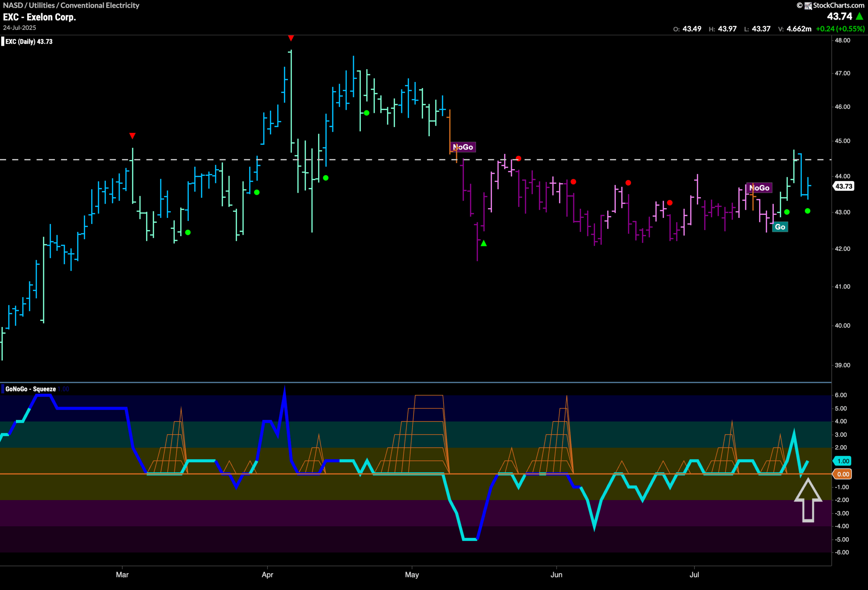
Task: Click the green dot marker near 46.00 in April
Action: click(x=367, y=113)
